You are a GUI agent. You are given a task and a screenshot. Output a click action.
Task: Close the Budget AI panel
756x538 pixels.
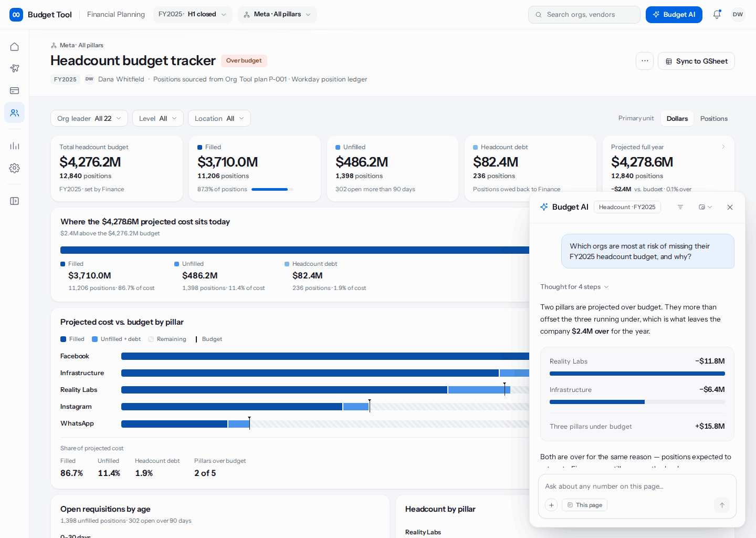click(x=730, y=207)
